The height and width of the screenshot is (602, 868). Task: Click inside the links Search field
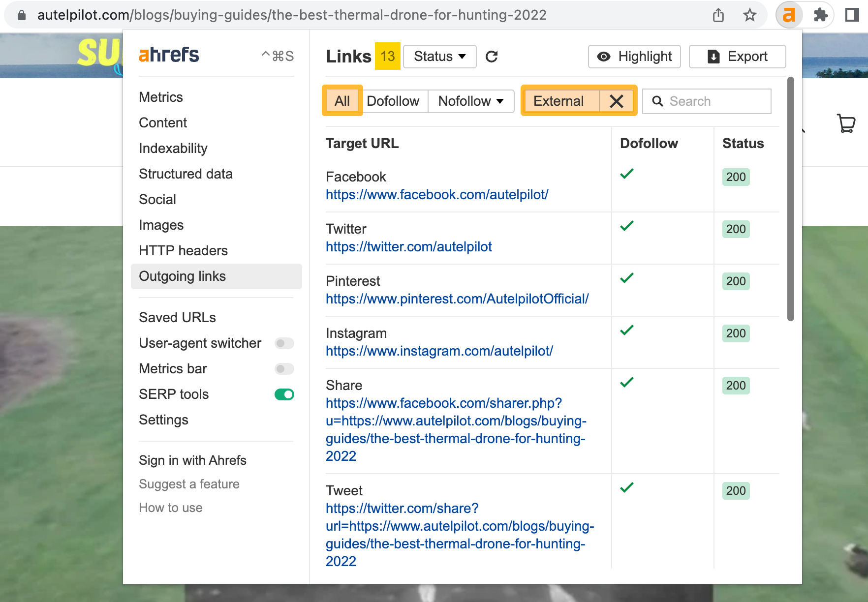pos(707,101)
